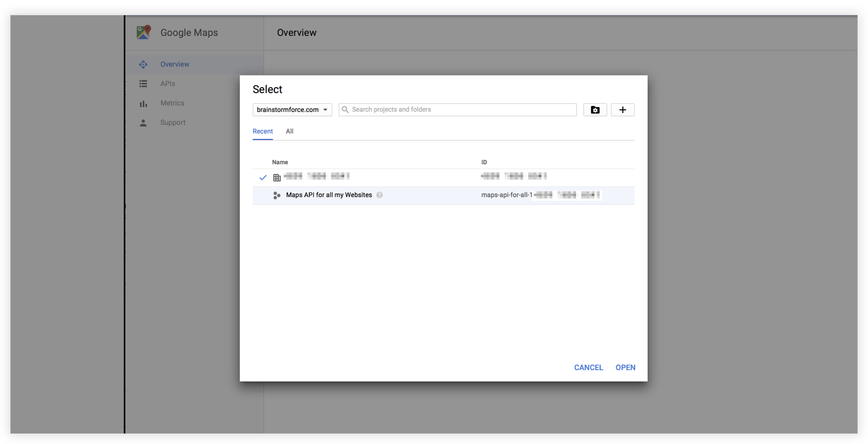This screenshot has width=868, height=444.
Task: Click the project icon beside Maps API
Action: 277,196
